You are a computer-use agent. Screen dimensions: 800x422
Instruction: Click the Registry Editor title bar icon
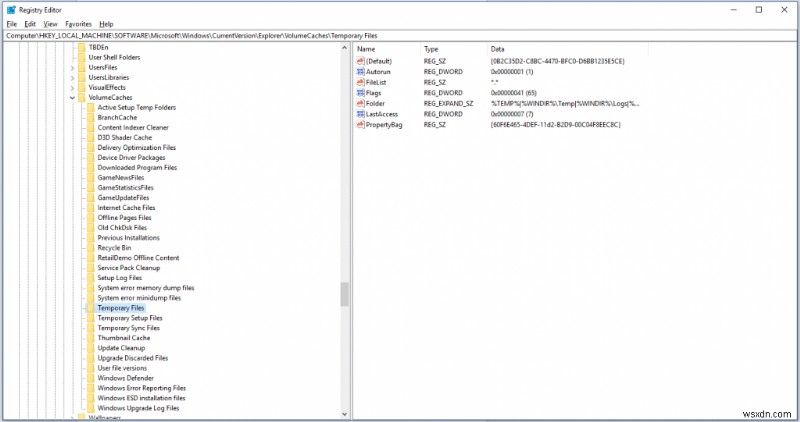pyautogui.click(x=11, y=10)
